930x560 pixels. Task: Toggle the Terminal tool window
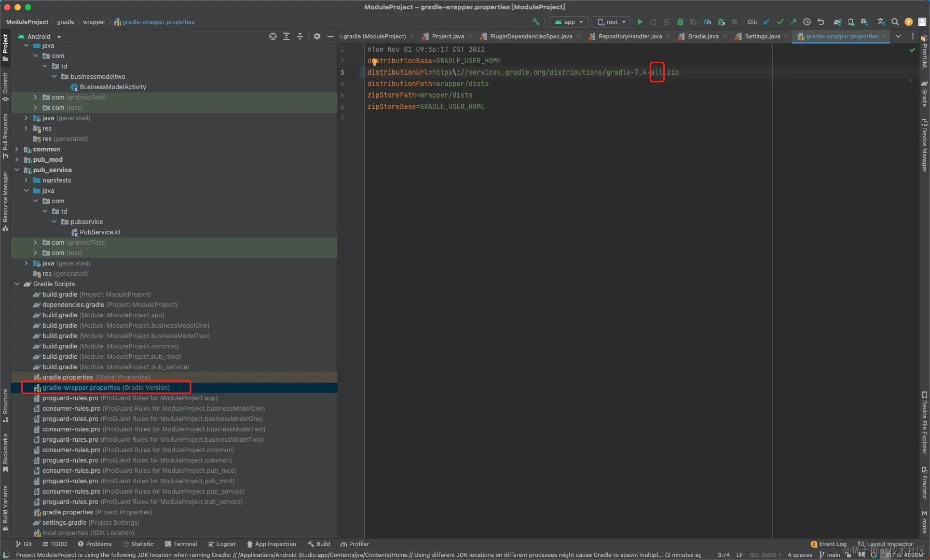click(x=181, y=544)
